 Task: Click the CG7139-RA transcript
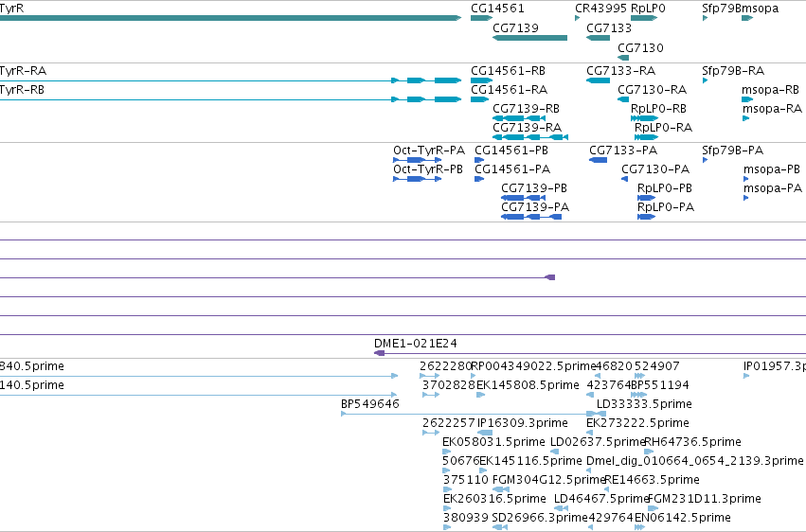[x=530, y=137]
